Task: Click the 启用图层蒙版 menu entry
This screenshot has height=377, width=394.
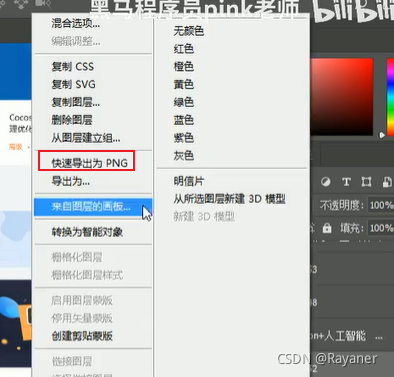Action: [x=82, y=300]
